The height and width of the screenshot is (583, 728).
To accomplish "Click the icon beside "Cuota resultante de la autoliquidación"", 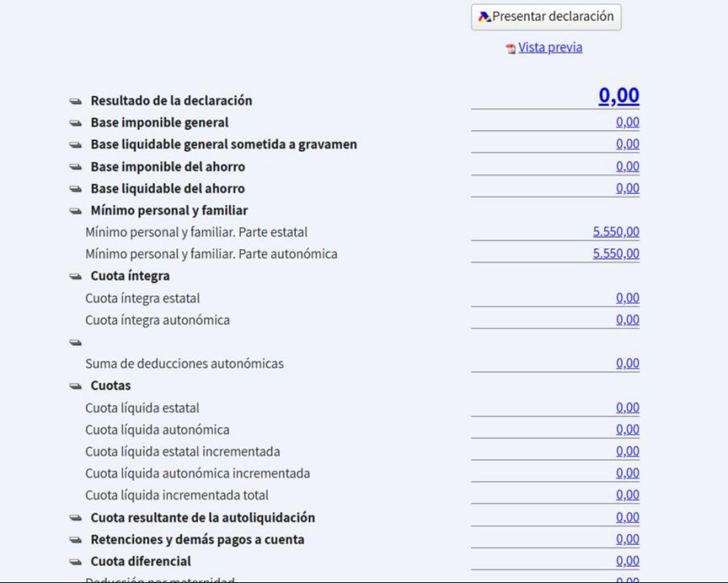I will pyautogui.click(x=74, y=517).
